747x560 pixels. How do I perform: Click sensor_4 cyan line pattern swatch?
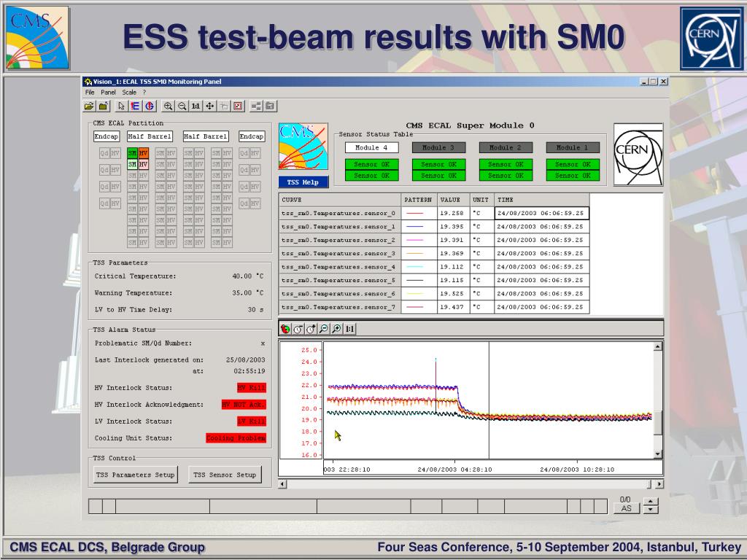click(414, 267)
